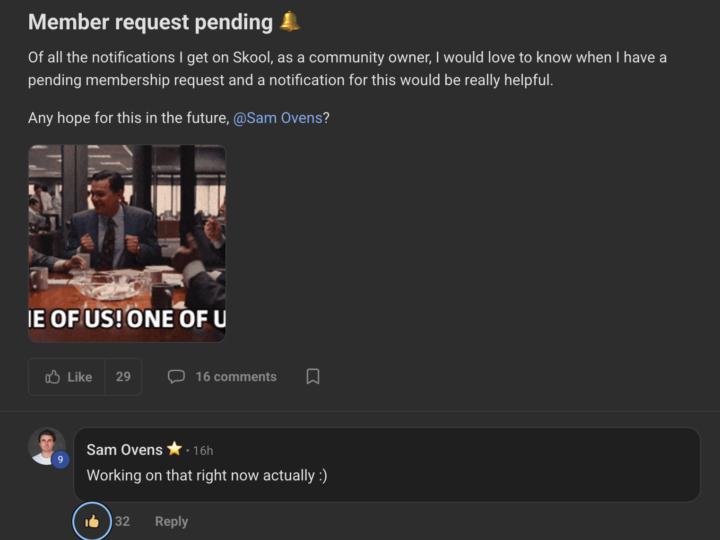Click the level 9 badge on avatar
The width and height of the screenshot is (720, 540).
pos(60,460)
